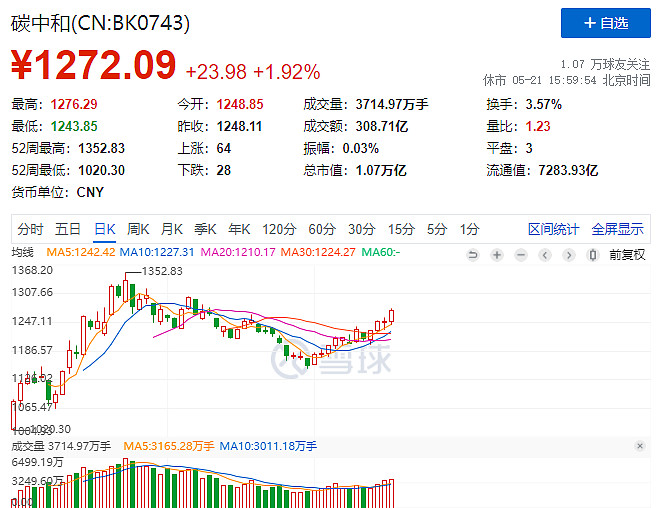Screen dimensions: 657x508
Task: Open 全屏显示 fullscreen view
Action: (617, 229)
